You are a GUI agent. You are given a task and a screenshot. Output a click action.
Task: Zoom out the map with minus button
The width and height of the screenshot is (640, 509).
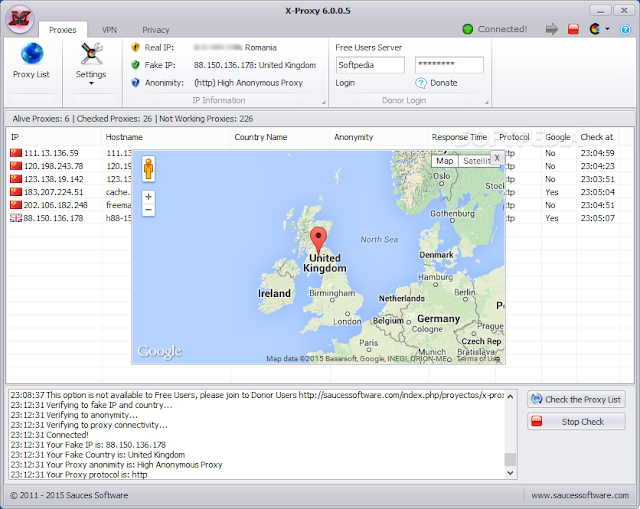pos(149,210)
